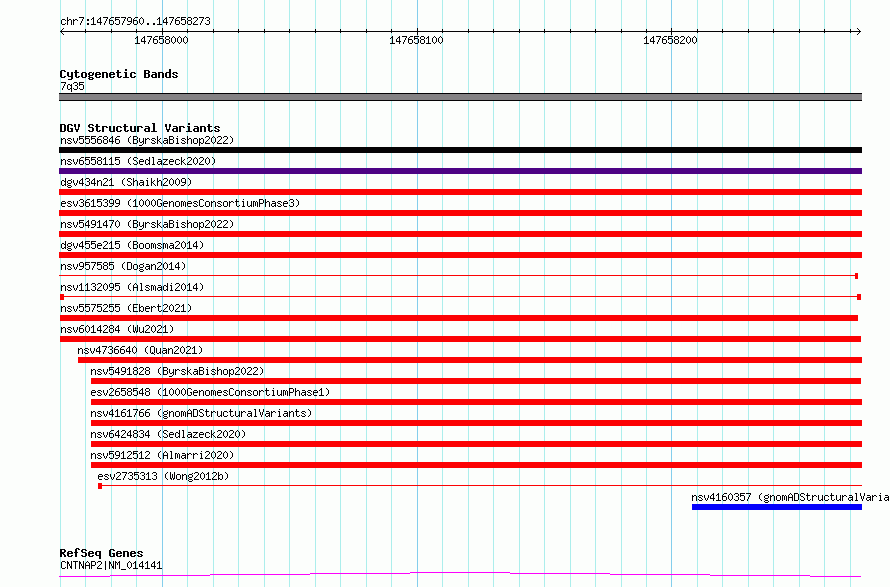Click the black nsv5556846 variant bar
The width and height of the screenshot is (890, 587).
tap(460, 150)
